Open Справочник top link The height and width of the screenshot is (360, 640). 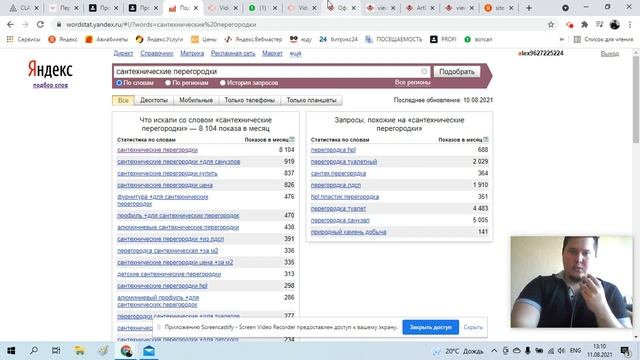click(157, 53)
